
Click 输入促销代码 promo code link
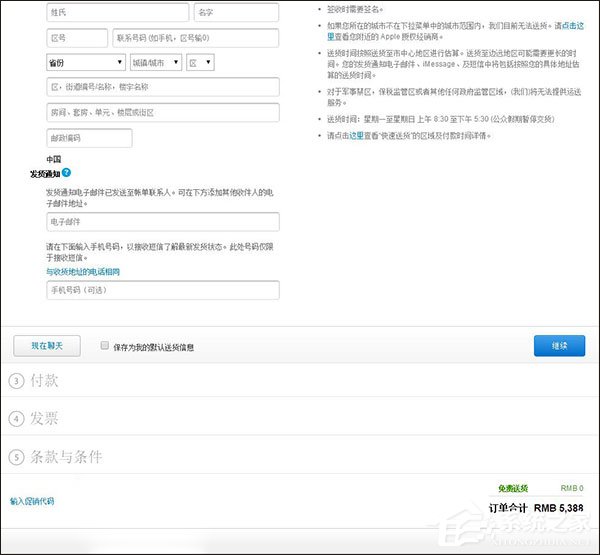pyautogui.click(x=32, y=501)
